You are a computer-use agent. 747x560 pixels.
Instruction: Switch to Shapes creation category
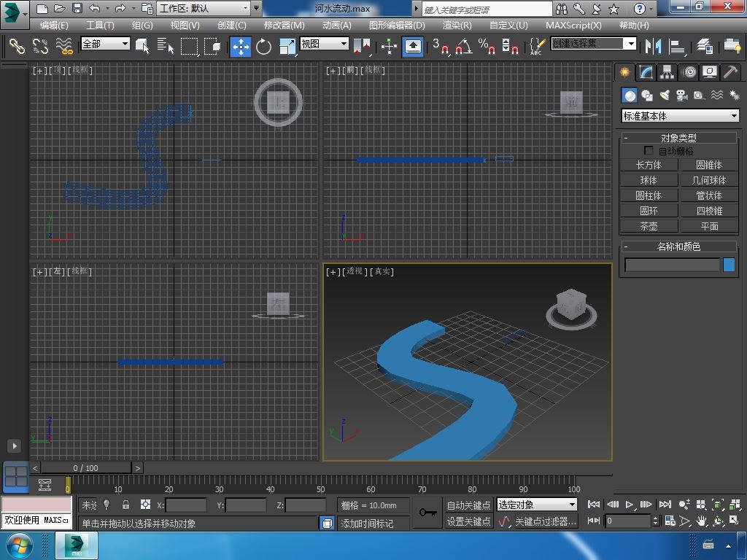[647, 96]
